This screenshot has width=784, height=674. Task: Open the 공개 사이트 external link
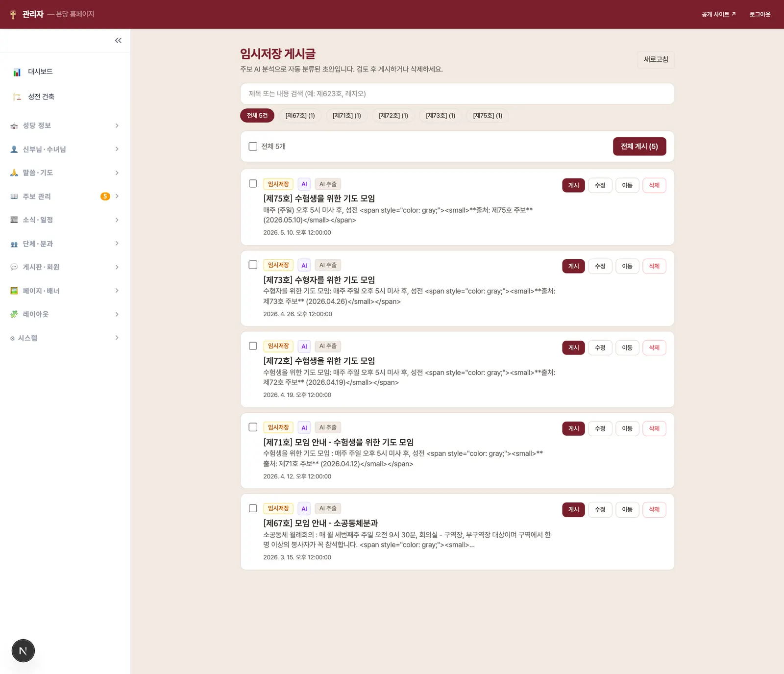718,14
